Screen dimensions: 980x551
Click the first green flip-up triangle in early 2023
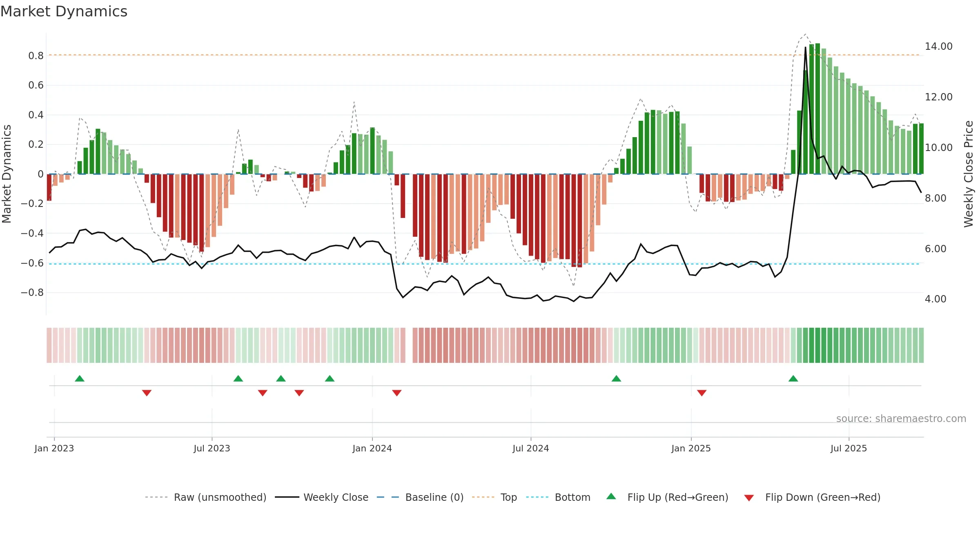coord(80,379)
